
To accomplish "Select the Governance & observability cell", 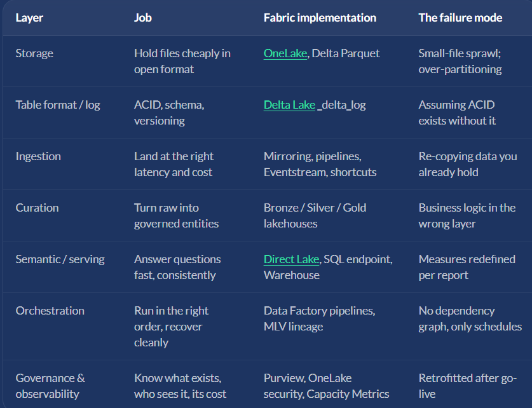I will tap(50, 386).
